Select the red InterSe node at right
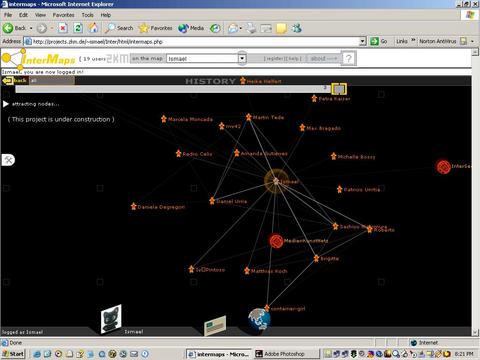 (444, 167)
